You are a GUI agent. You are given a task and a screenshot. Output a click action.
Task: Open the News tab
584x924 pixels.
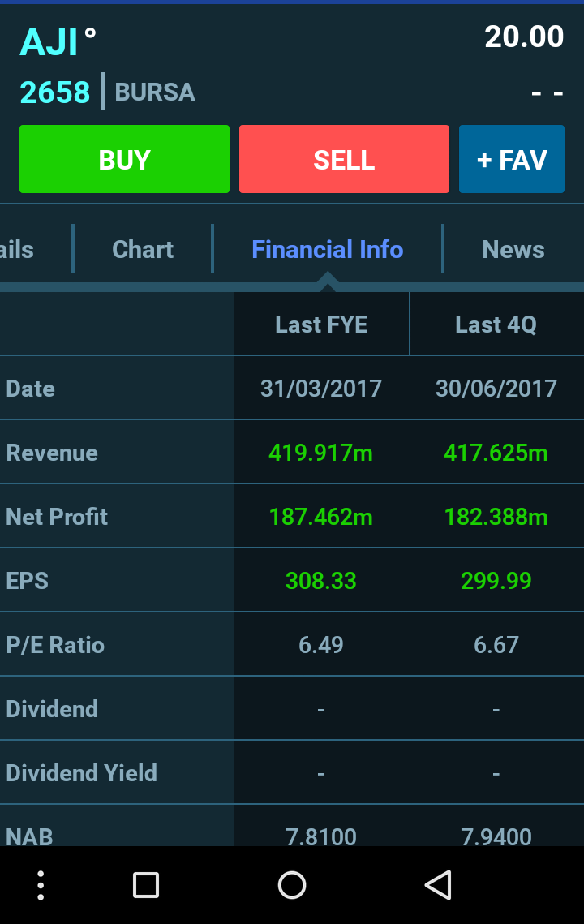(x=513, y=249)
